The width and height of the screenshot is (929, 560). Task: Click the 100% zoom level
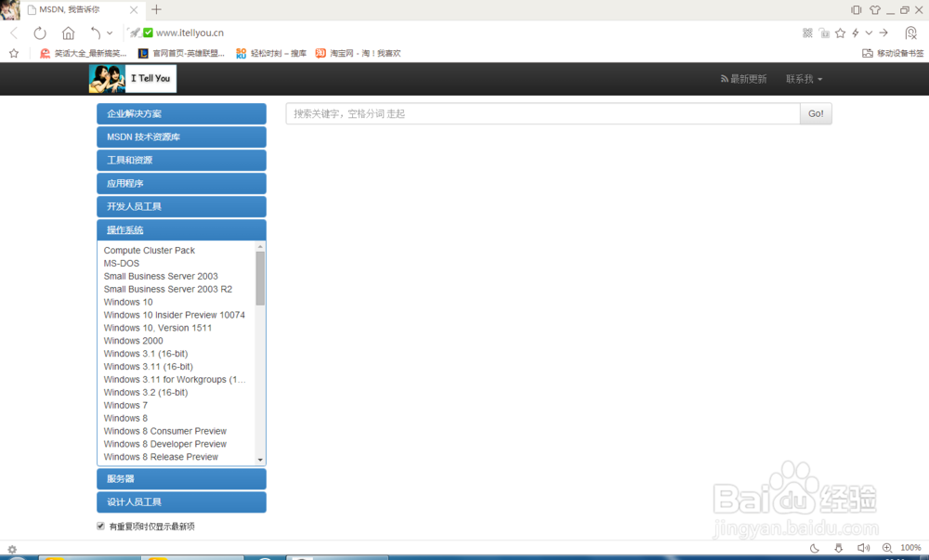[x=910, y=548]
